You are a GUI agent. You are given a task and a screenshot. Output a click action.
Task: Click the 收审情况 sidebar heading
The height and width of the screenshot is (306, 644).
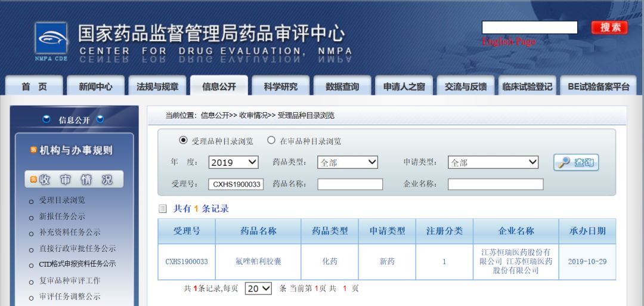click(75, 180)
